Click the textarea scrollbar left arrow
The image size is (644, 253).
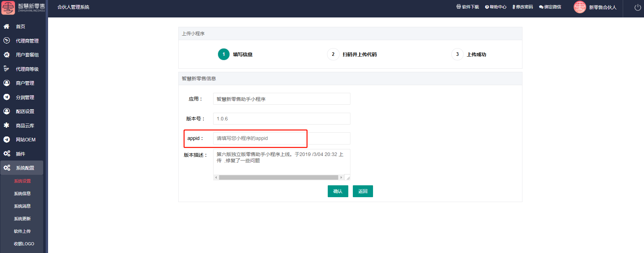click(216, 178)
